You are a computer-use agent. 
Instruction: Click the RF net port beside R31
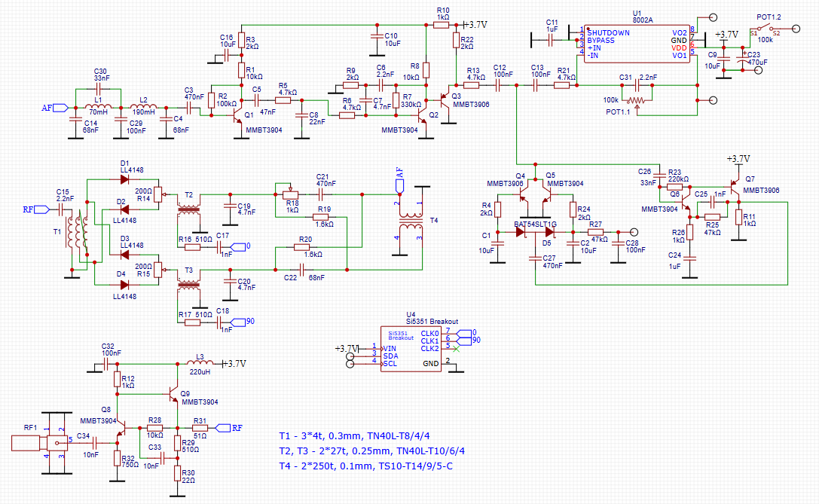[x=223, y=427]
